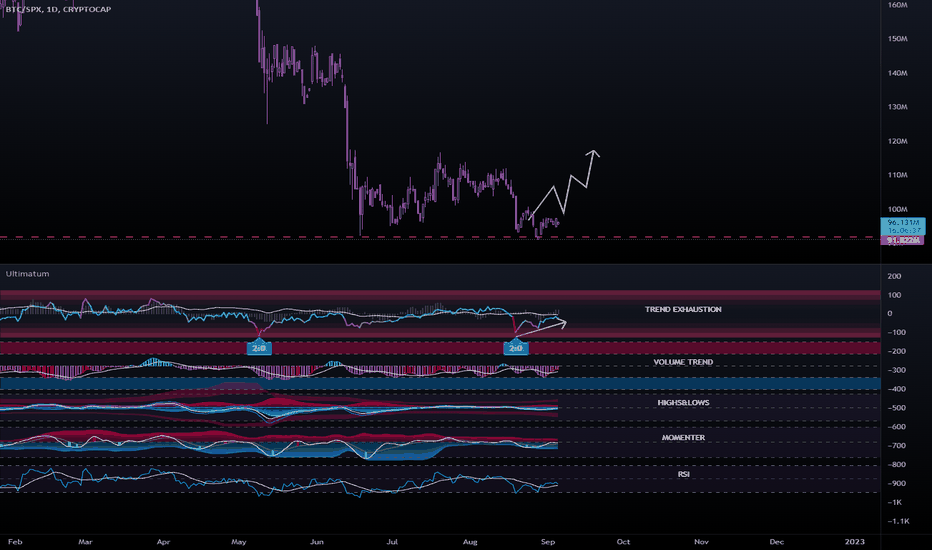932x550 pixels.
Task: Click -800 on the indicator scale
Action: (x=896, y=464)
